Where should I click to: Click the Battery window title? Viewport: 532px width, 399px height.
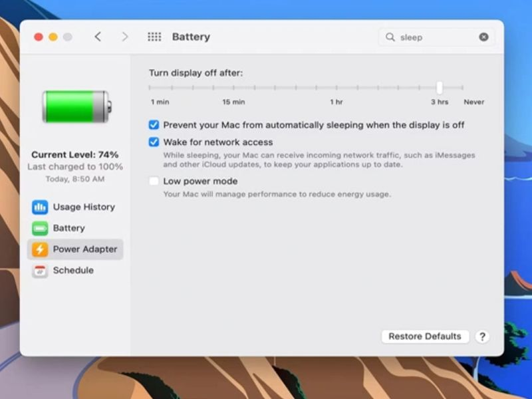[191, 37]
